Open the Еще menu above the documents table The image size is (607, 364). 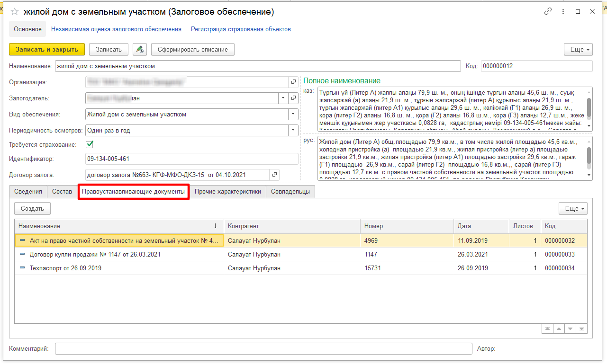tap(573, 208)
